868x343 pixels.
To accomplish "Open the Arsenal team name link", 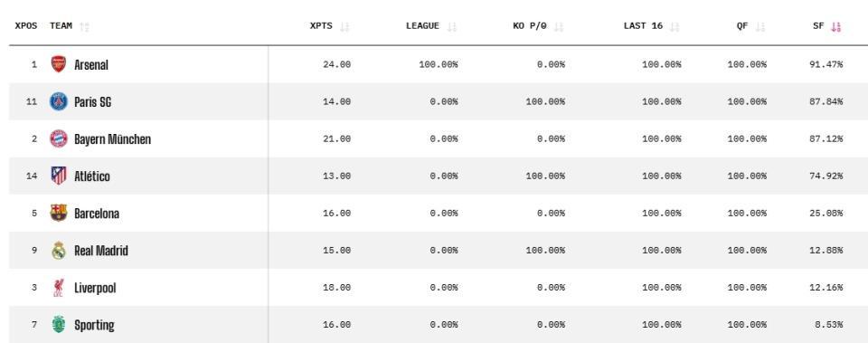I will click(x=91, y=65).
